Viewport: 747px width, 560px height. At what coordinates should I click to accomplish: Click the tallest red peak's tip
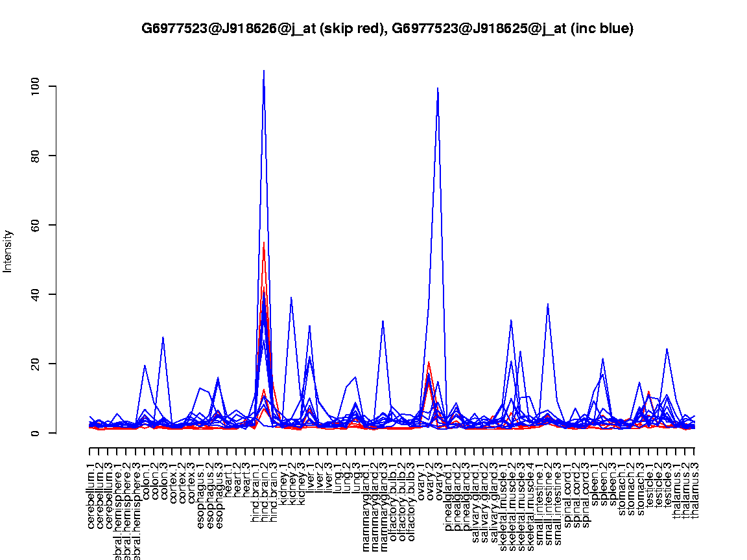click(264, 243)
